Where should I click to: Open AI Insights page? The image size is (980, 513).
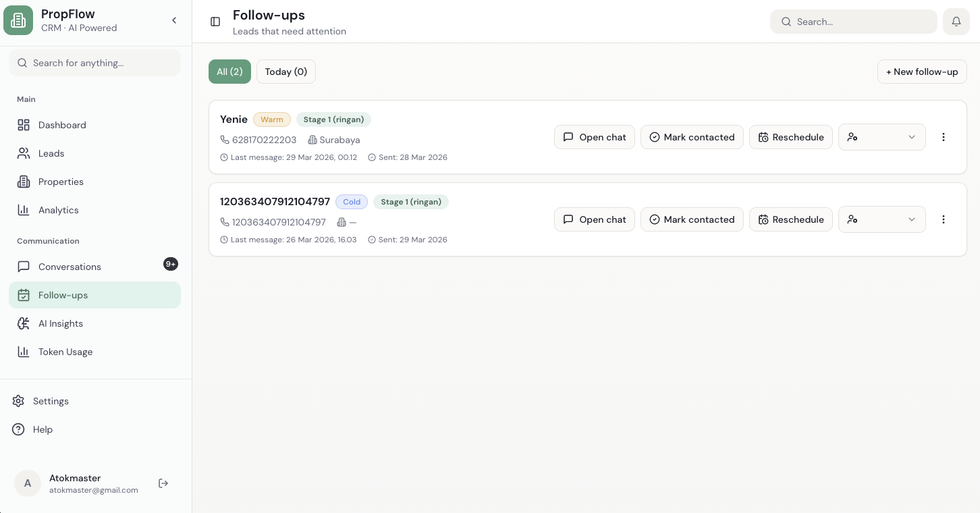click(94, 323)
